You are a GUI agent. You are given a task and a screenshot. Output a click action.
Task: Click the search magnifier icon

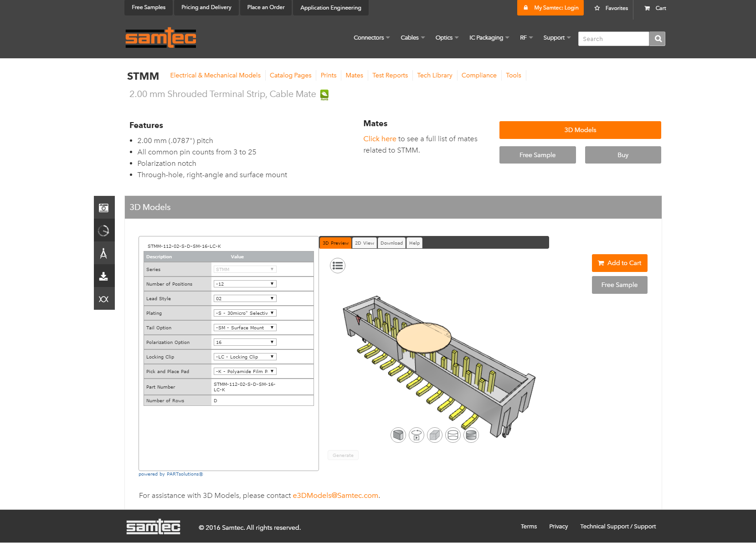tap(658, 39)
